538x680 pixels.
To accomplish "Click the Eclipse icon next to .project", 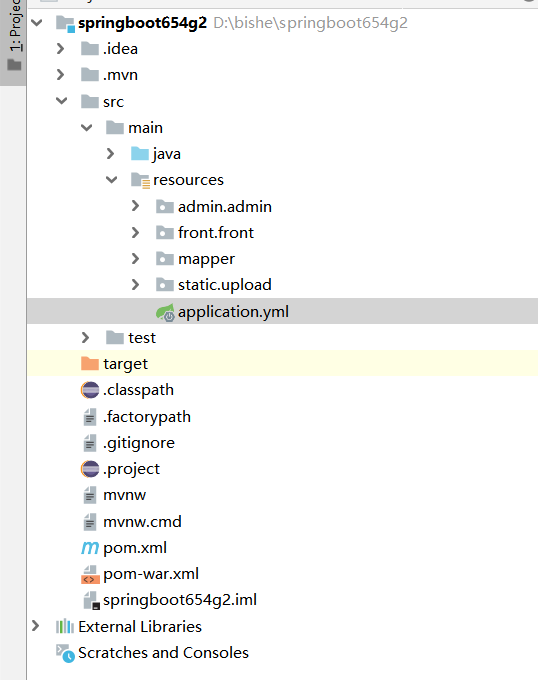I will pyautogui.click(x=90, y=469).
